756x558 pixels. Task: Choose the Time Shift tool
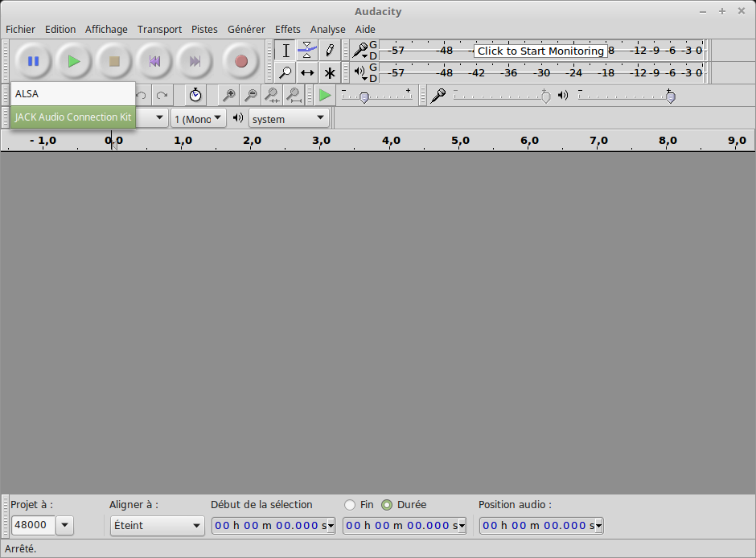(307, 72)
